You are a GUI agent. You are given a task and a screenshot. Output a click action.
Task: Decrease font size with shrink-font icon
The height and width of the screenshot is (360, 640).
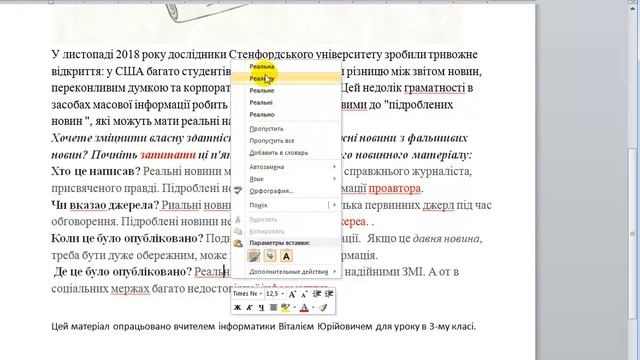coord(304,294)
